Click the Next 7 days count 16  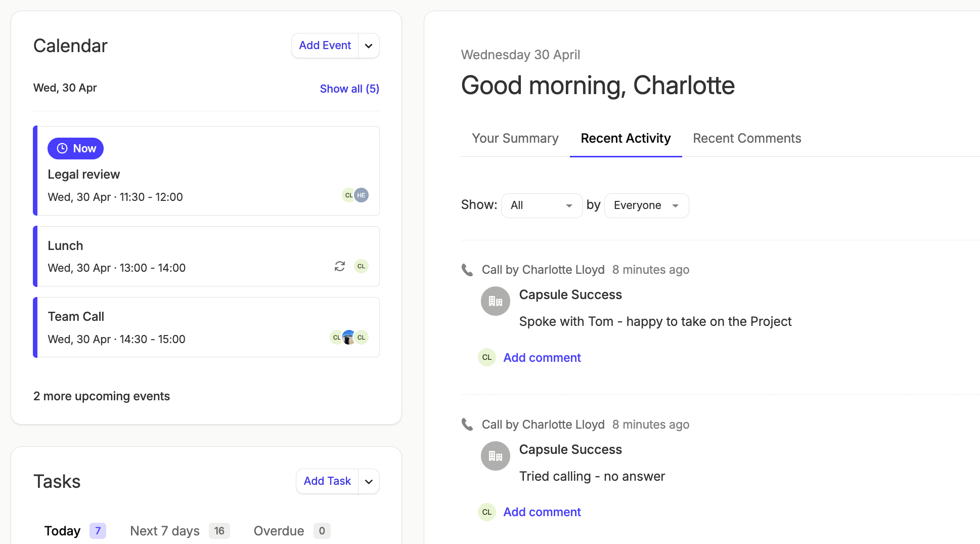[219, 531]
